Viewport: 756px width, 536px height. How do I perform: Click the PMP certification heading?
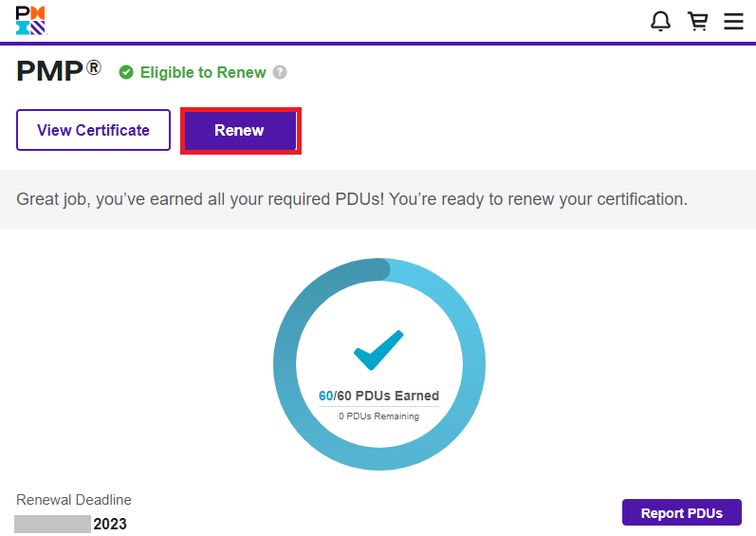click(49, 72)
